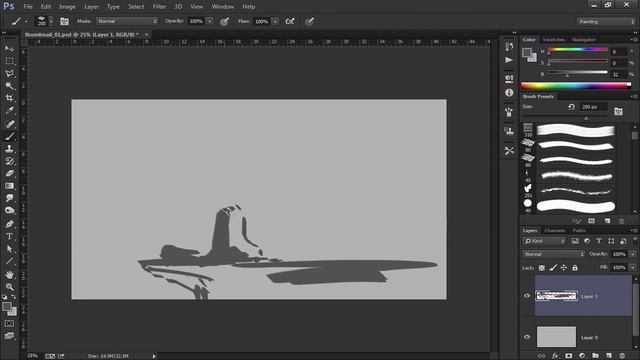Open the layer Fill arrow
This screenshot has height=360, width=640.
(x=633, y=268)
